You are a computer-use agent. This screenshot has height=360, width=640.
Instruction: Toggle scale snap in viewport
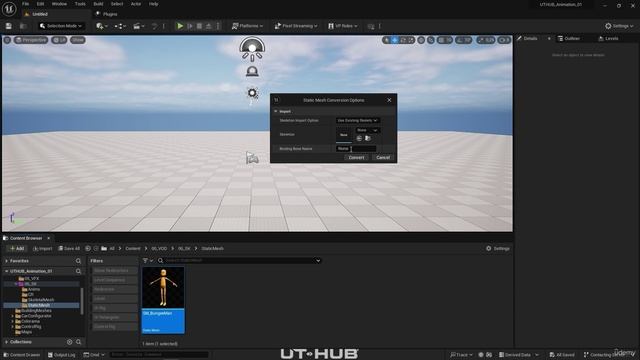(x=480, y=40)
